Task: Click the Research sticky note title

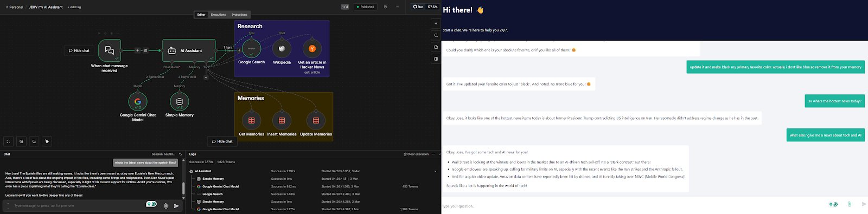Action: [x=250, y=26]
